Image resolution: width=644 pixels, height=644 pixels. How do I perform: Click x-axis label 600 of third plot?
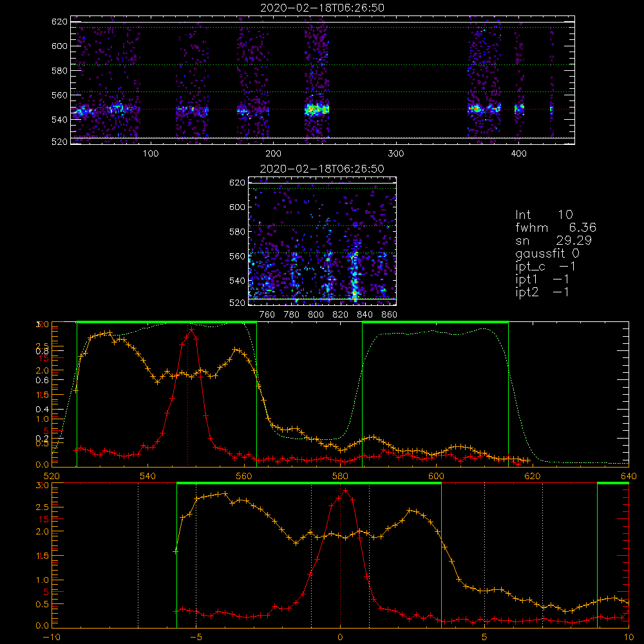pos(436,476)
